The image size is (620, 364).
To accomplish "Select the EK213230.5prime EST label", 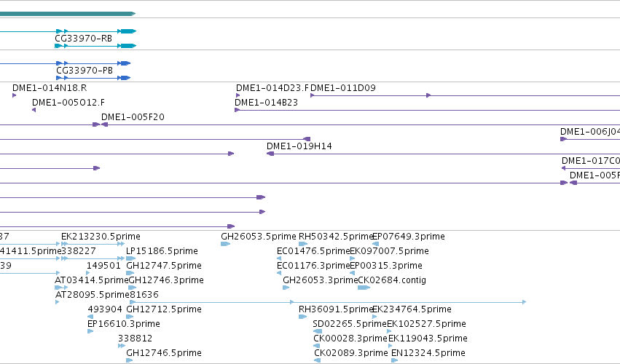I will tap(101, 237).
